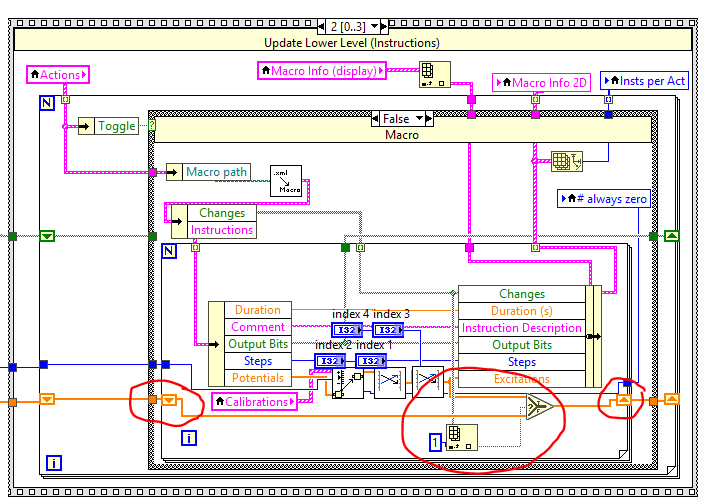Click the .xml Macro subVI icon
The width and height of the screenshot is (715, 499).
[286, 181]
